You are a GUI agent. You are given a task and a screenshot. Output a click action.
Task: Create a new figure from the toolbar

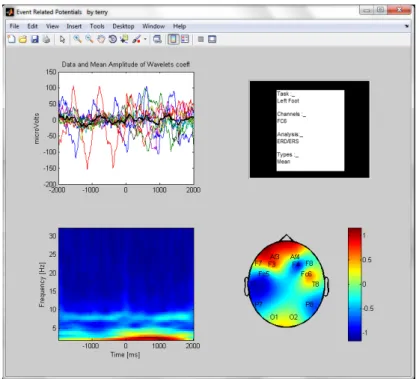point(11,39)
